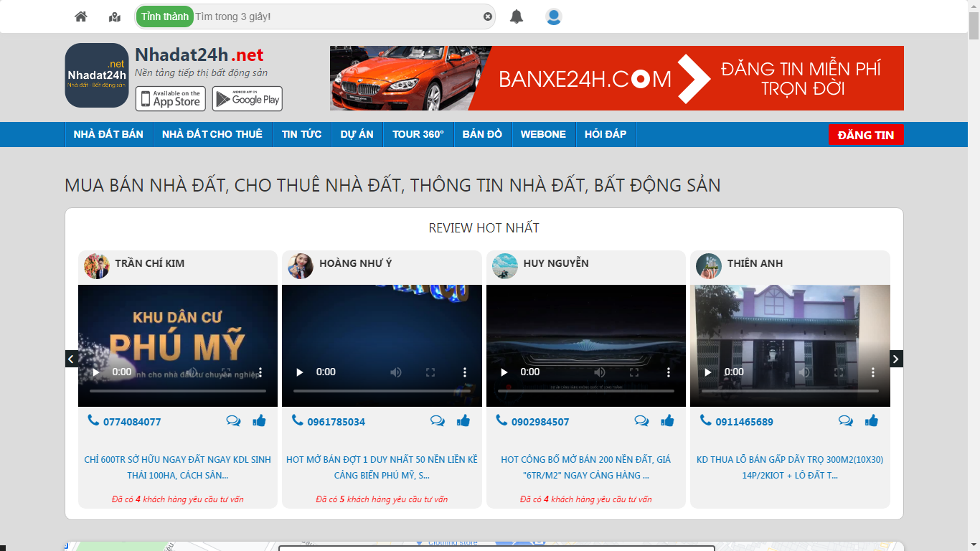Open the user account avatar icon
Viewport: 980px width, 551px height.
[553, 17]
